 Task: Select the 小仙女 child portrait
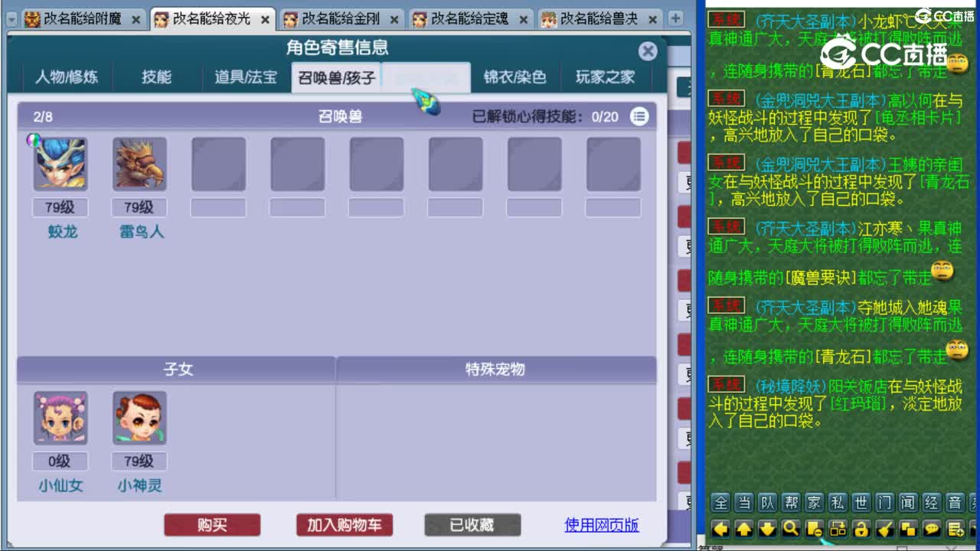coord(60,418)
